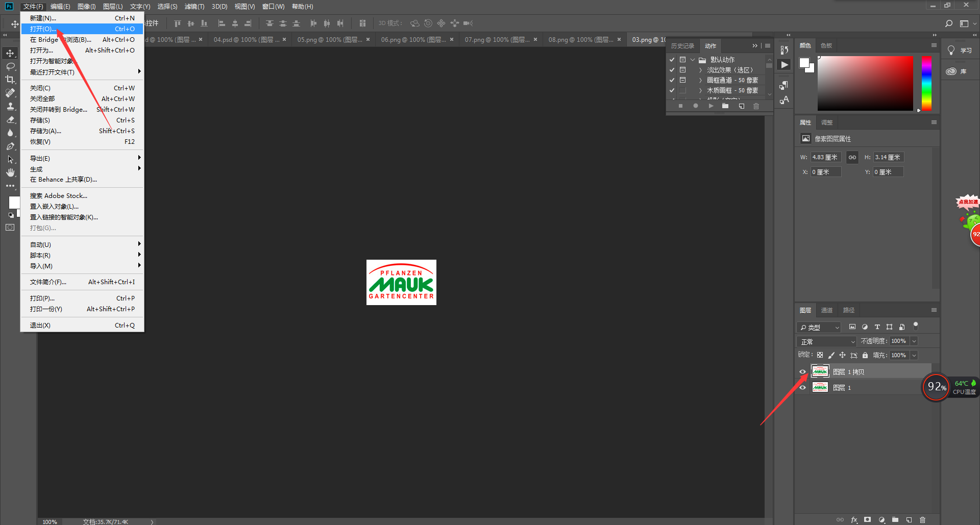
Task: Click the foreground color swatch in Color panel
Action: coord(804,63)
